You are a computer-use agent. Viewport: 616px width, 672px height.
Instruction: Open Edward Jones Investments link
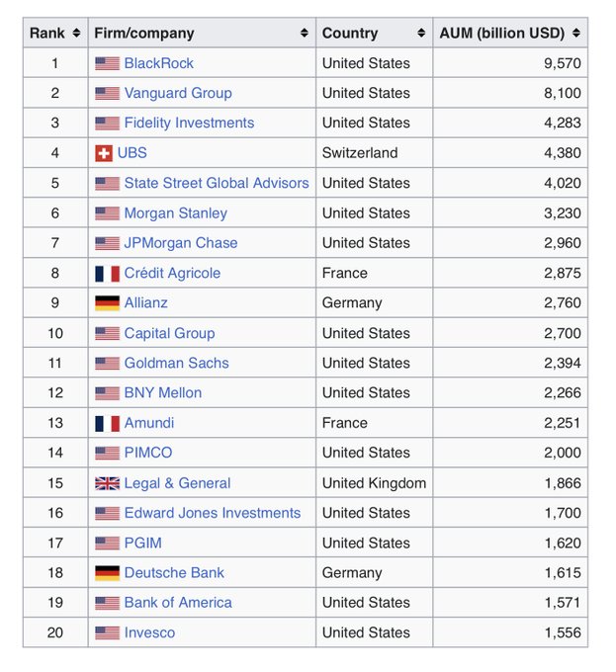click(213, 513)
